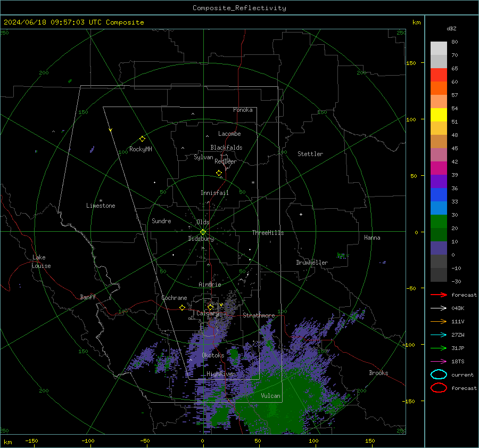Select the white 04DK arrow icon
479x448 pixels.
tap(439, 308)
